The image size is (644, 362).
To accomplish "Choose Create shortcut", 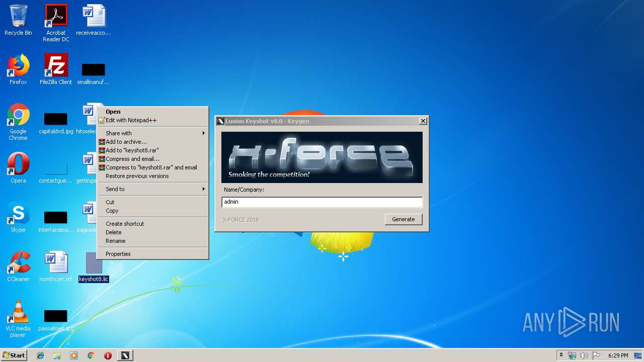I will point(152,224).
